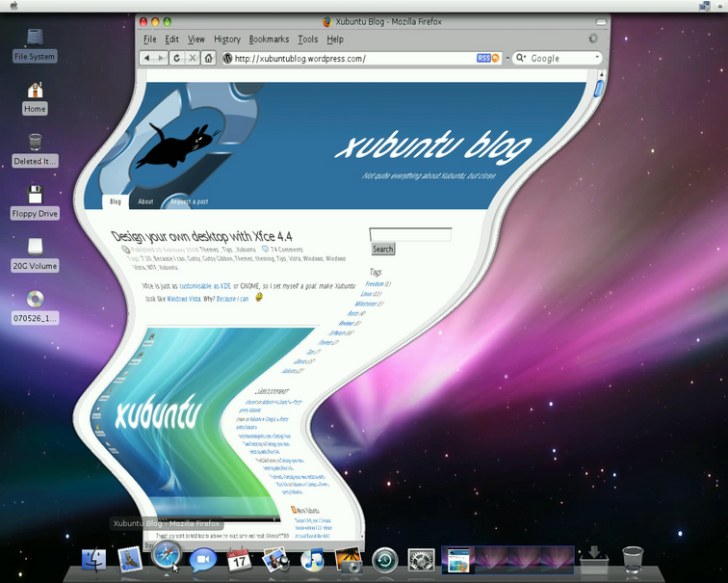This screenshot has height=583, width=728.
Task: Click the Apple logo in top panel
Action: point(13,6)
